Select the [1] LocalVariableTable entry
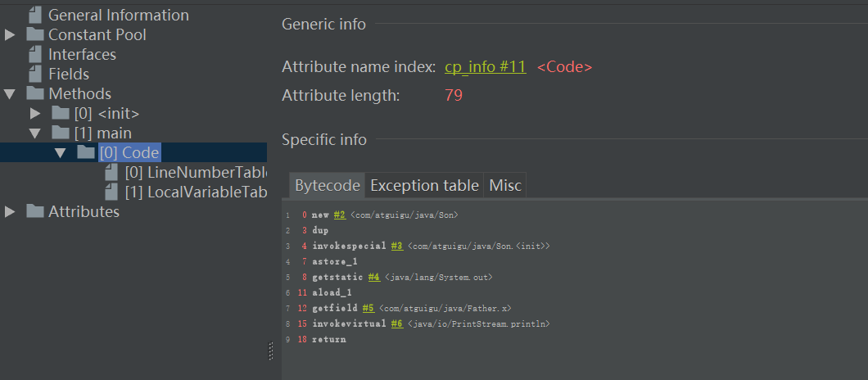 coord(196,192)
